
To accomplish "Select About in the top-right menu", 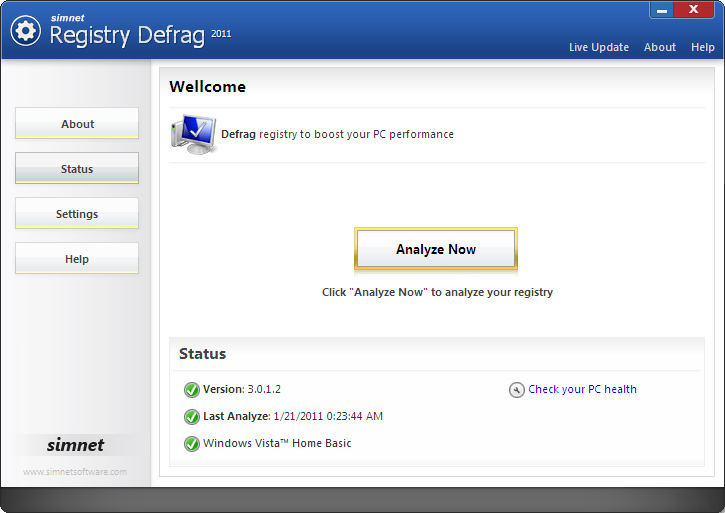I will point(660,47).
